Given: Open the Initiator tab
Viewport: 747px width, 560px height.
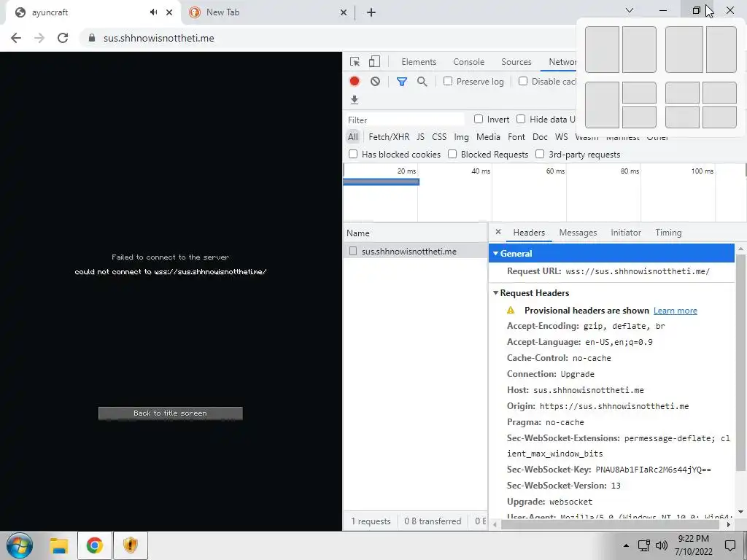Looking at the screenshot, I should coord(626,233).
